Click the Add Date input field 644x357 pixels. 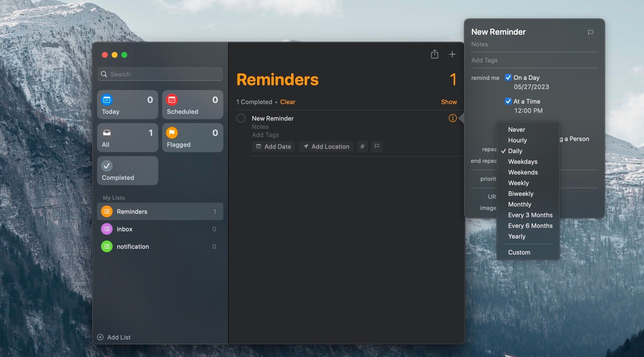point(273,146)
